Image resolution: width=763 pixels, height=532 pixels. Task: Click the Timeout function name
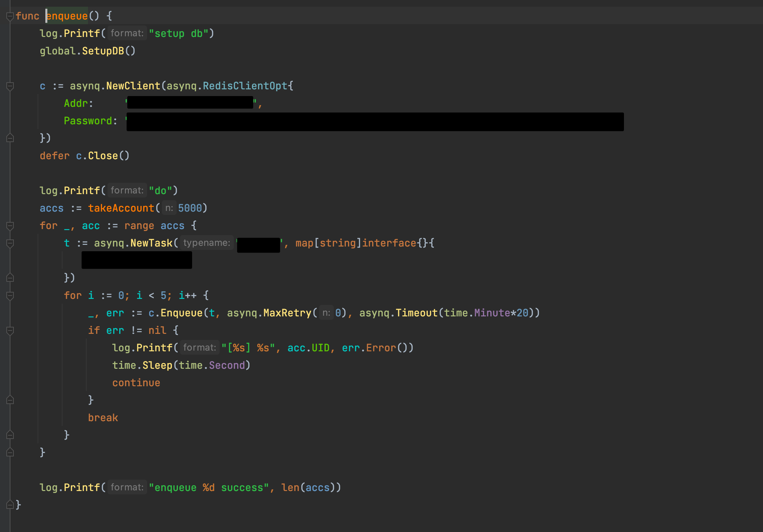click(416, 313)
